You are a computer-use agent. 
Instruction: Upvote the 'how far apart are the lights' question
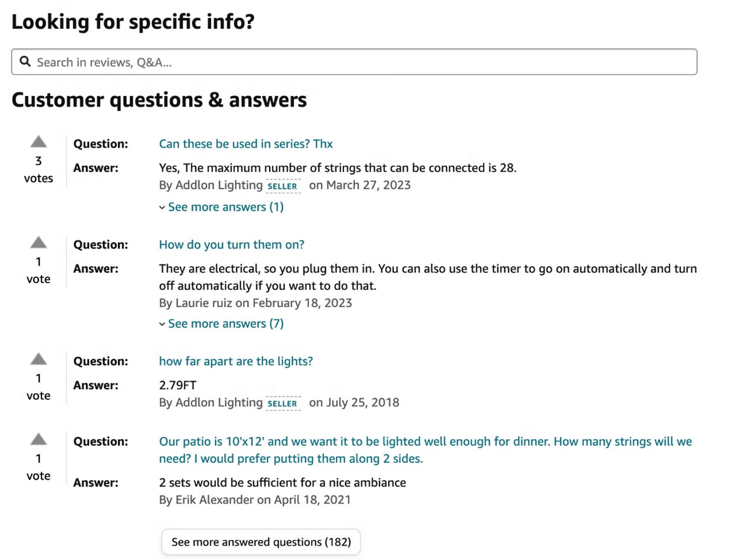(38, 359)
